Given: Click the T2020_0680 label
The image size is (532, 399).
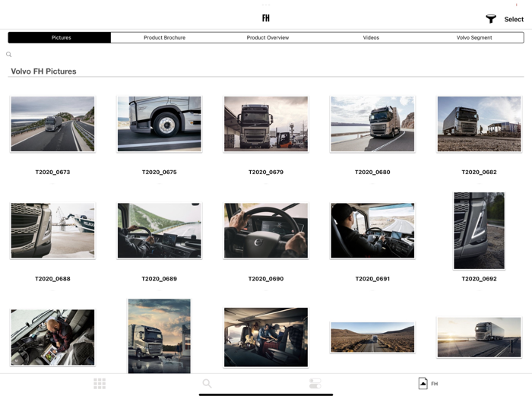Looking at the screenshot, I should 372,172.
